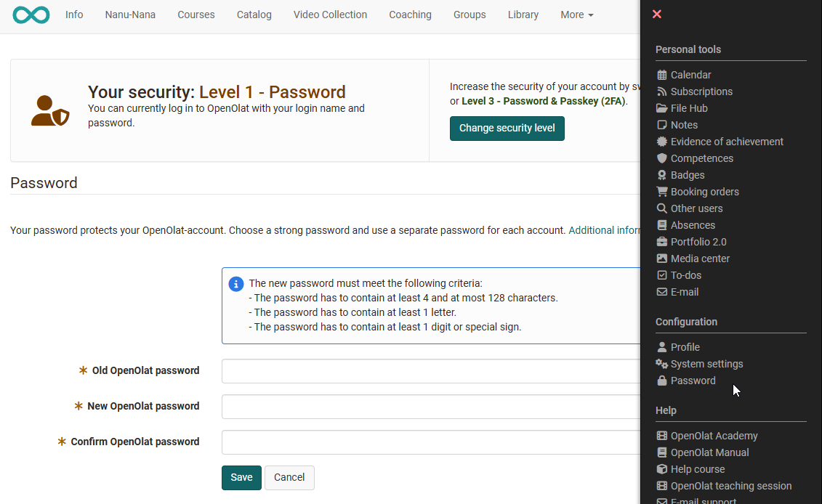Expand the More navigation menu
This screenshot has height=504, width=822.
point(576,14)
